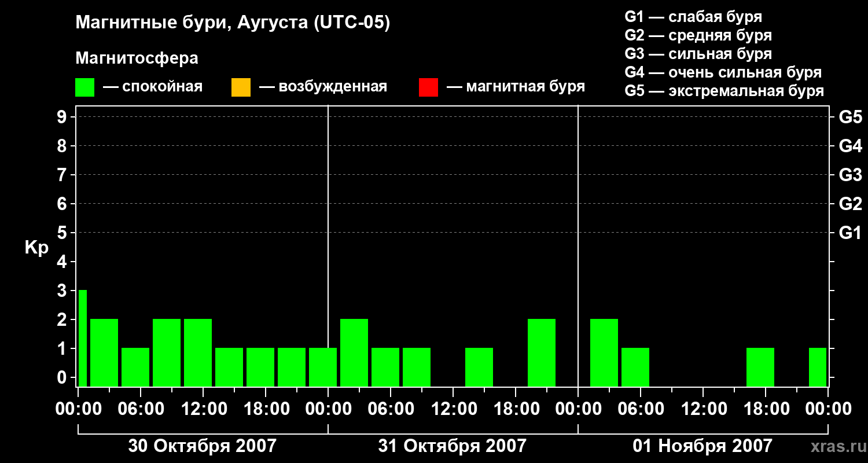Click the '06:00' time label under 30 October

(141, 409)
